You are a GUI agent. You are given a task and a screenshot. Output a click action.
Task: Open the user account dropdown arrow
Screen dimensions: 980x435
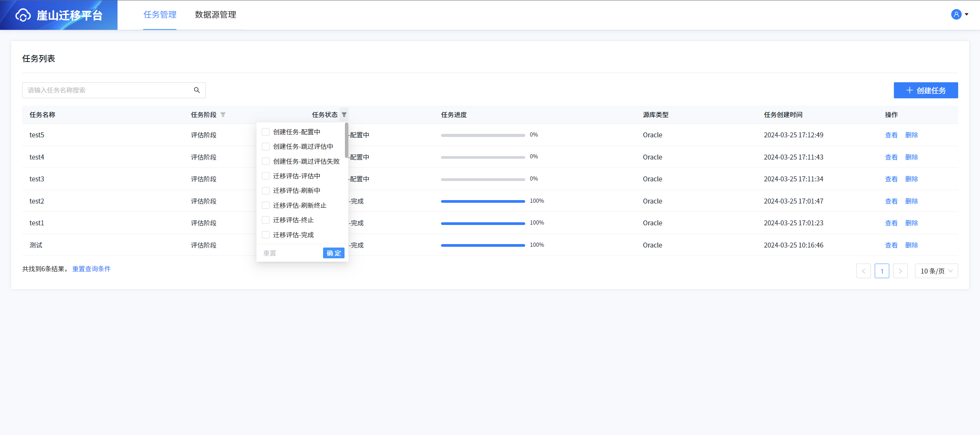point(967,15)
